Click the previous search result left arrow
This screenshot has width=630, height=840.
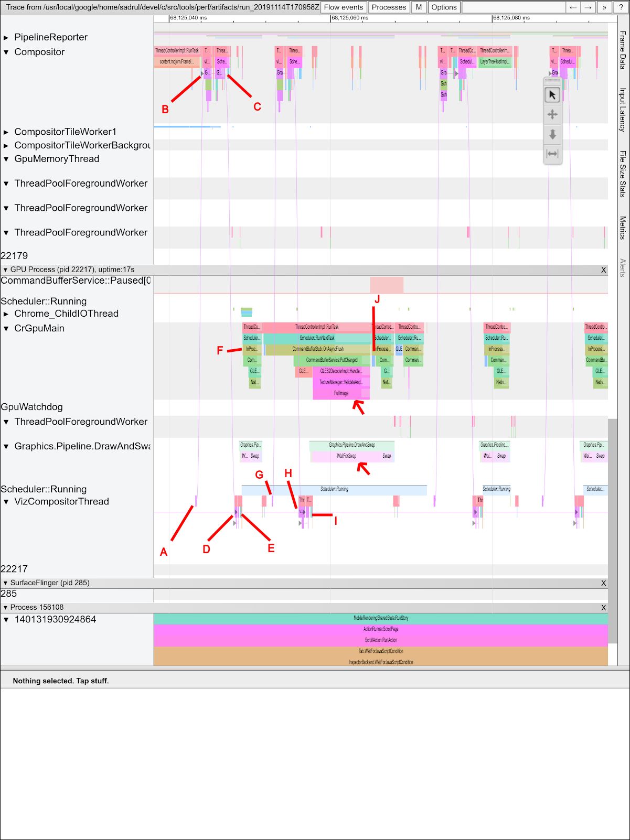pyautogui.click(x=573, y=7)
